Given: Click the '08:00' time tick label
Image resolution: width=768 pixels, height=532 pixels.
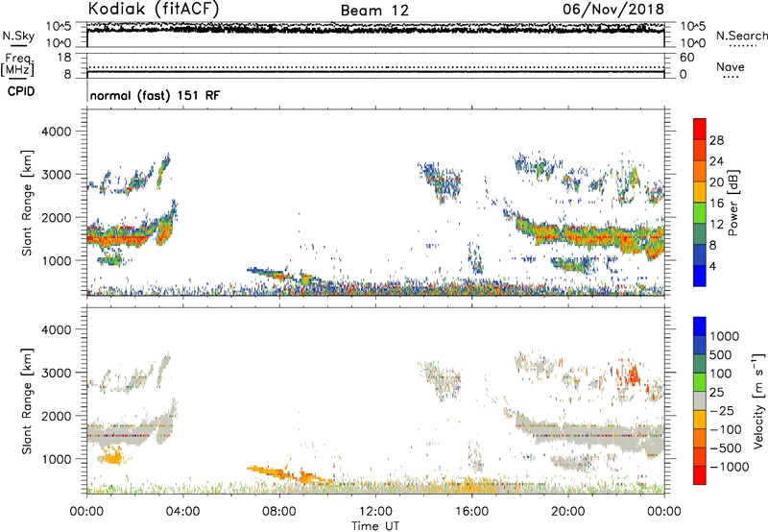Looking at the screenshot, I should 278,512.
